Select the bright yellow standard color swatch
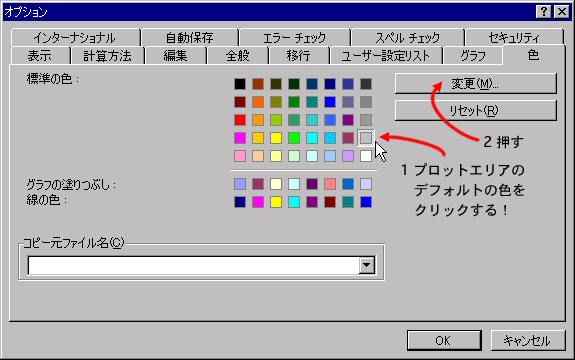 [276, 138]
